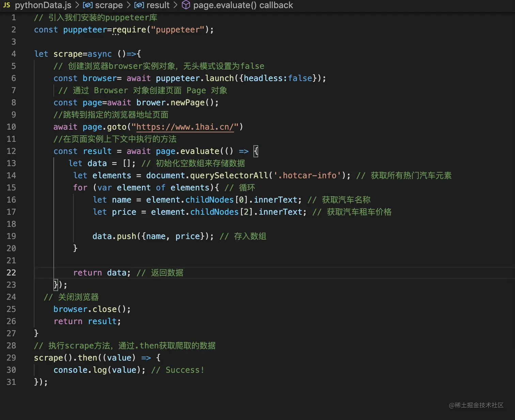This screenshot has height=420, width=515.
Task: Click newPage on line 8
Action: click(187, 103)
